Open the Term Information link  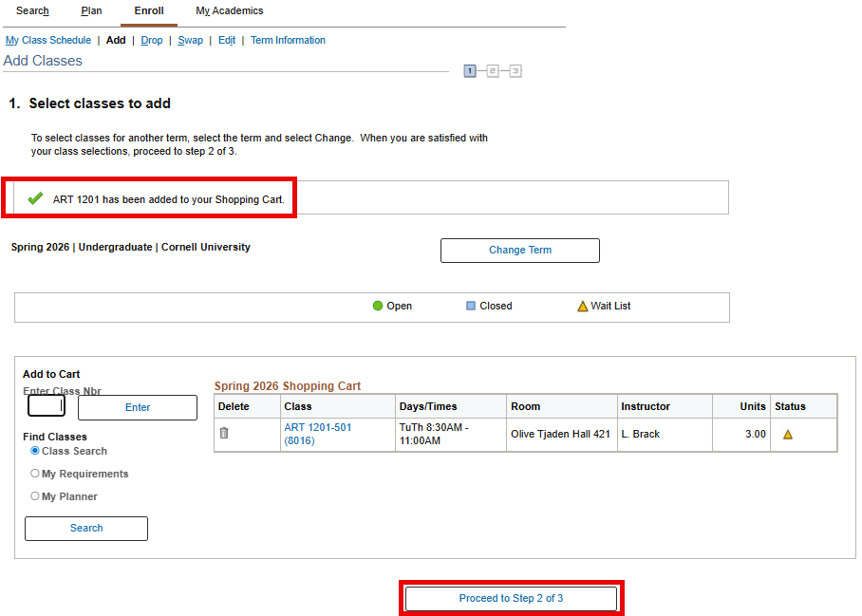point(288,40)
